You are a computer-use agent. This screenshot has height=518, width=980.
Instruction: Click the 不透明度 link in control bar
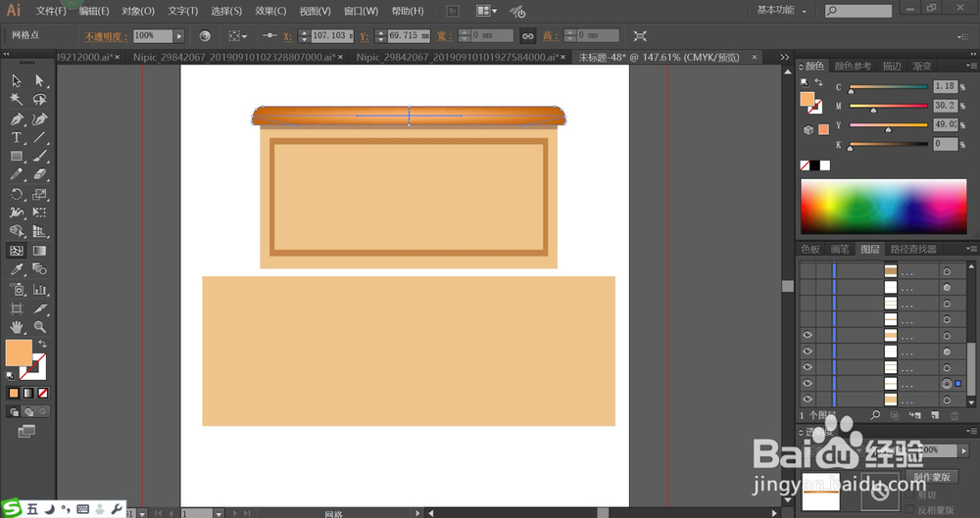pyautogui.click(x=106, y=37)
